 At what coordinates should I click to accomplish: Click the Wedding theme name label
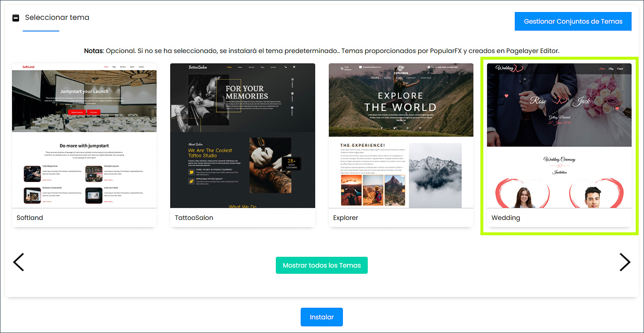pyautogui.click(x=506, y=218)
